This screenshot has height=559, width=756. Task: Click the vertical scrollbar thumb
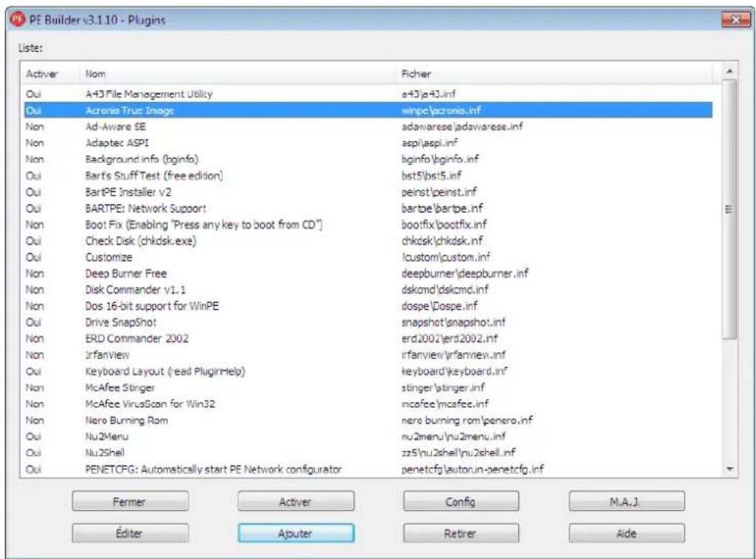pos(730,209)
